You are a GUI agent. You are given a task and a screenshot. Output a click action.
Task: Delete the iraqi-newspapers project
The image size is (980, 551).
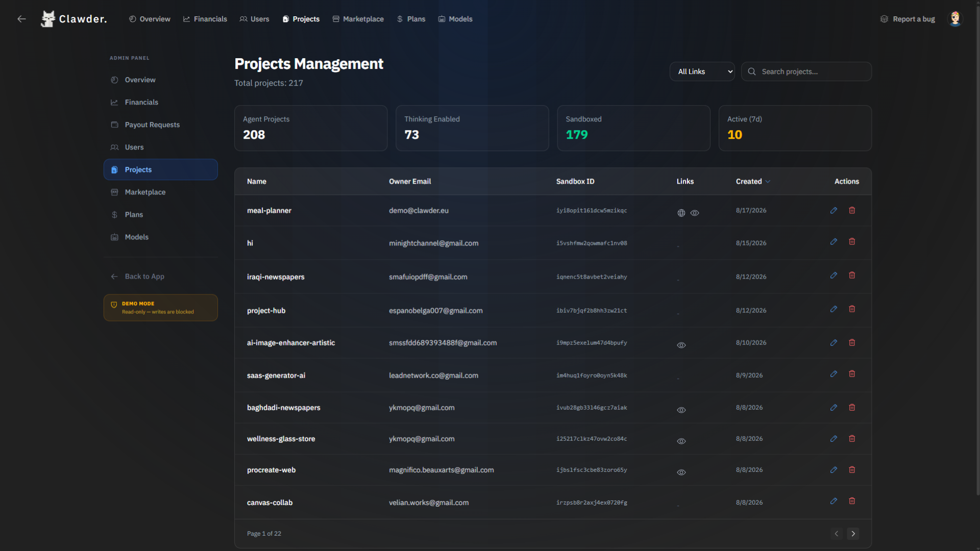tap(852, 275)
